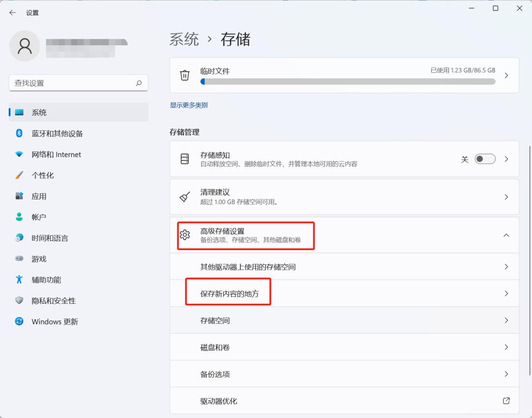The image size is (532, 418).
Task: Select the Windows 更新 icon
Action: coord(18,322)
